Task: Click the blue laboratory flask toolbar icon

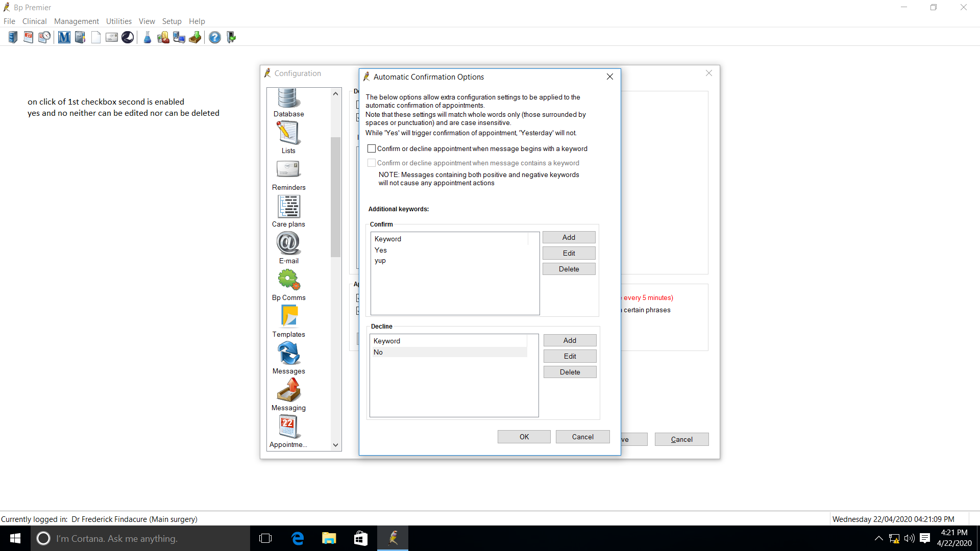Action: click(x=147, y=37)
